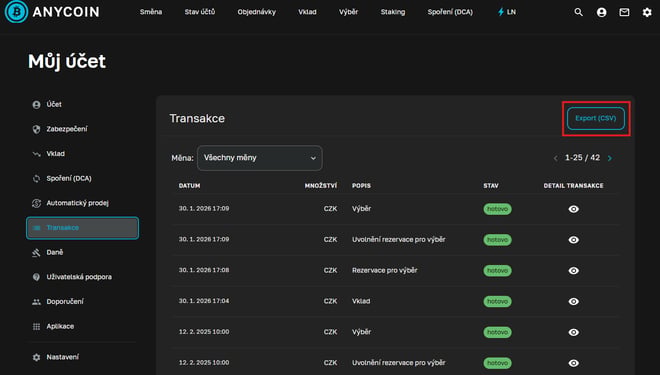This screenshot has height=375, width=660.
Task: Click the Uživatelská podpora icon
Action: pyautogui.click(x=37, y=277)
